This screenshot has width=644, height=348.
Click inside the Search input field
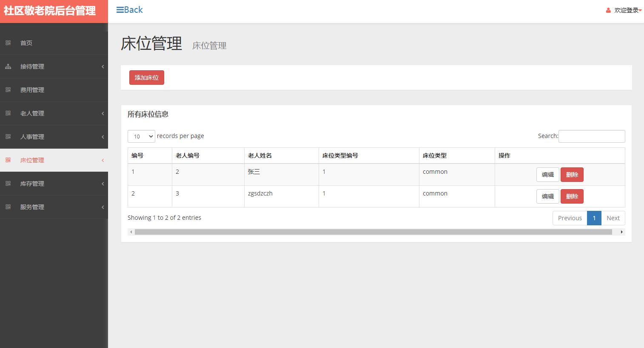[x=591, y=136]
